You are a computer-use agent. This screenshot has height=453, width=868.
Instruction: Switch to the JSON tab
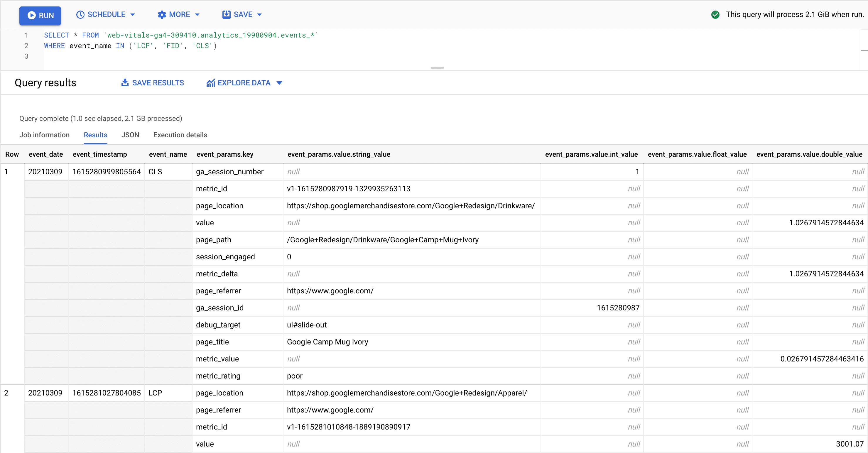tap(130, 135)
